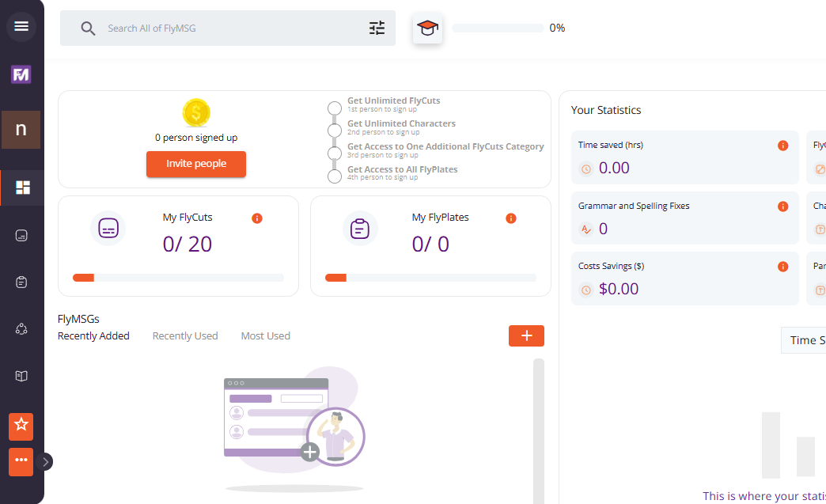Click the orange three-dots more button
This screenshot has width=826, height=504.
21,462
